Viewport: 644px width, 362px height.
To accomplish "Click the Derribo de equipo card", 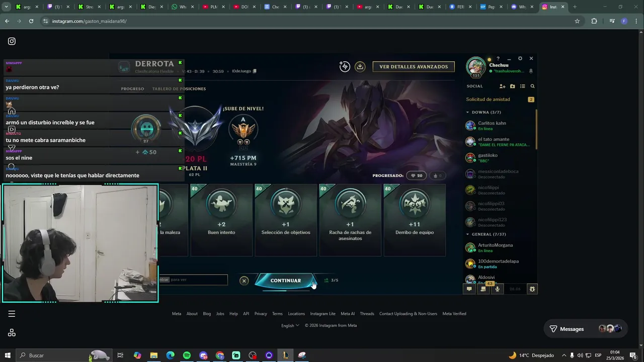I will (x=415, y=220).
